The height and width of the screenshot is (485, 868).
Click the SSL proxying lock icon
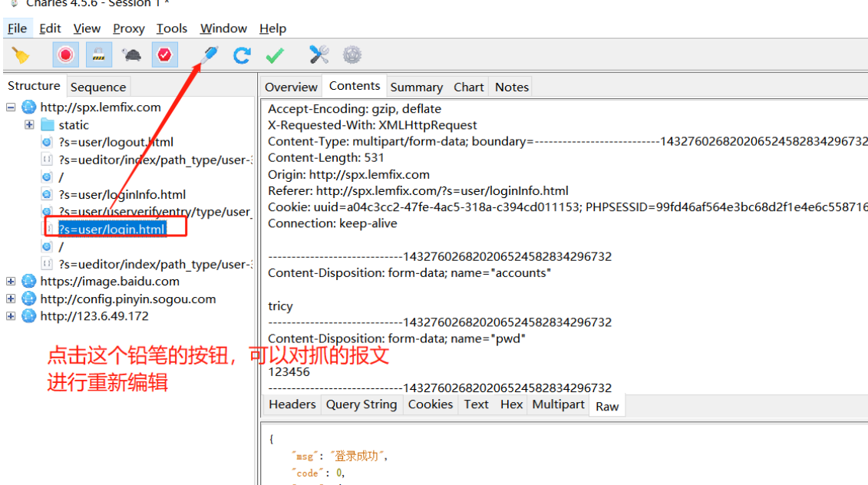pos(94,54)
